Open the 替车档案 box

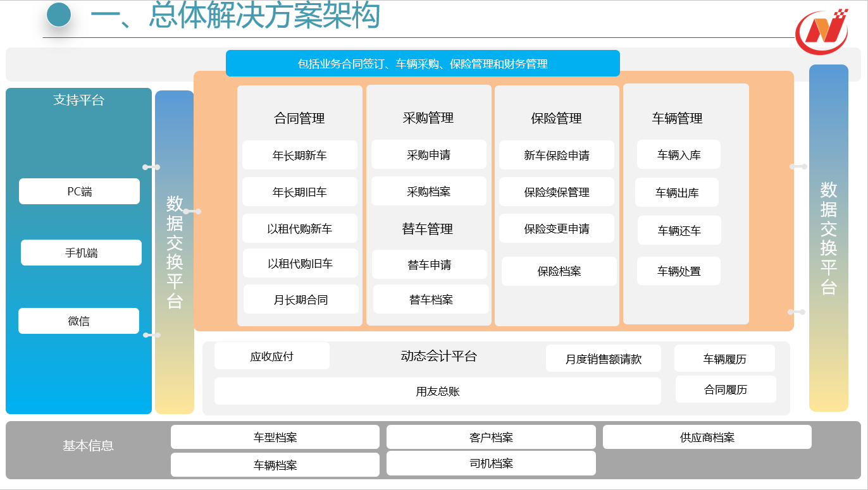tap(431, 299)
